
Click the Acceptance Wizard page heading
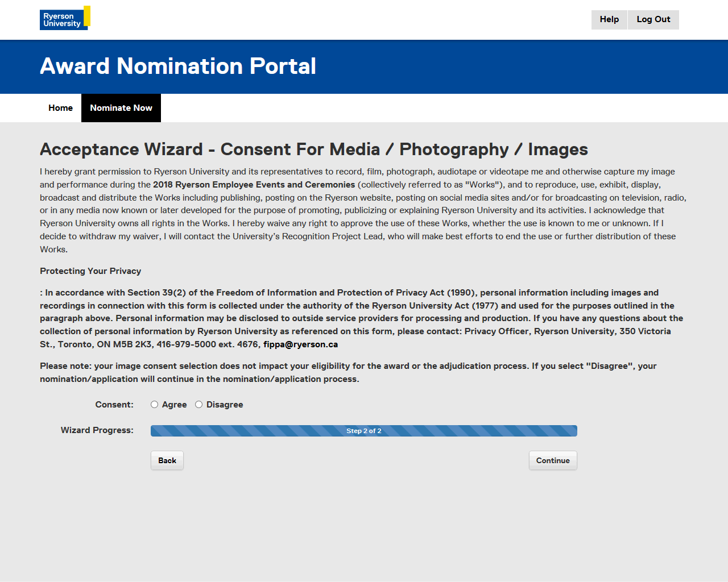313,149
